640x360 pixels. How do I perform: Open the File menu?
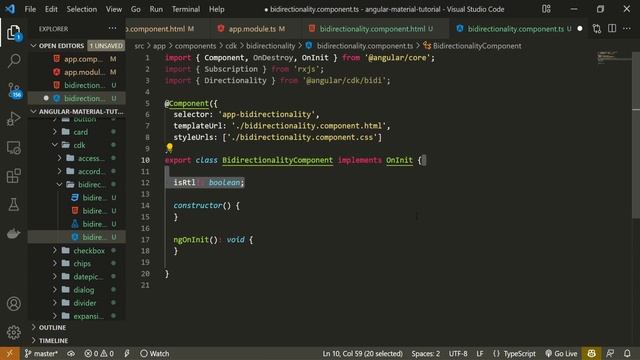[x=30, y=9]
